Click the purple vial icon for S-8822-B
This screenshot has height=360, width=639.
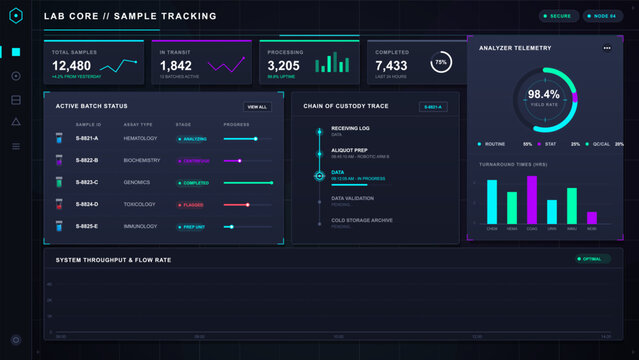(59, 160)
